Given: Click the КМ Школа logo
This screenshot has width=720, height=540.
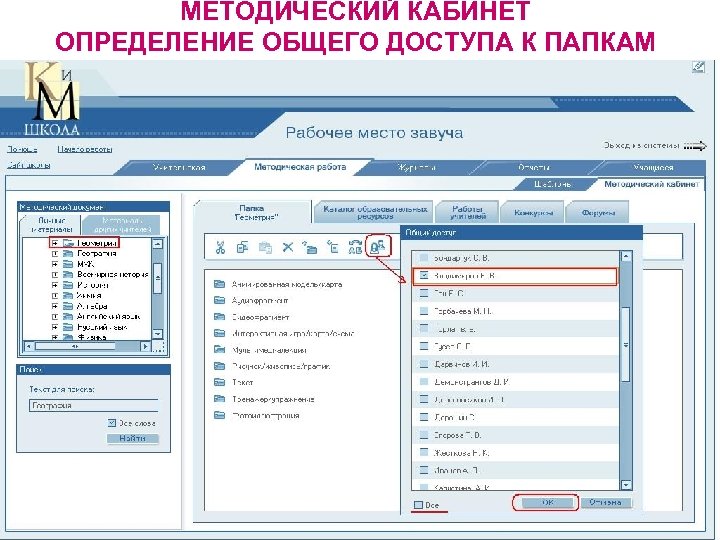Looking at the screenshot, I should pyautogui.click(x=52, y=98).
